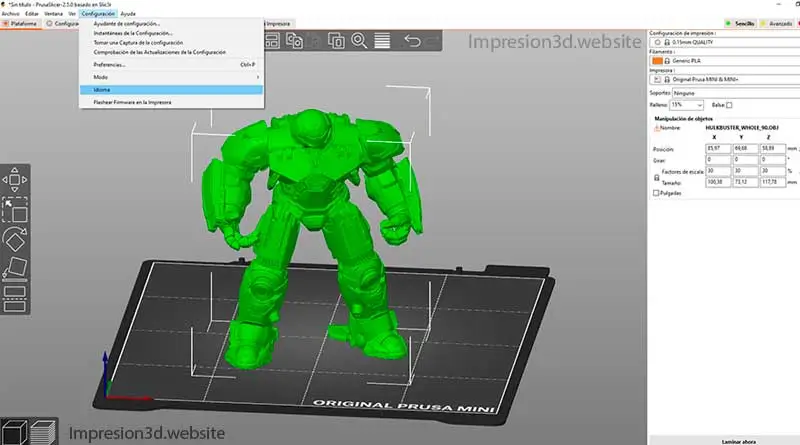Select the Place on face tool
This screenshot has width=800, height=445.
pyautogui.click(x=15, y=269)
